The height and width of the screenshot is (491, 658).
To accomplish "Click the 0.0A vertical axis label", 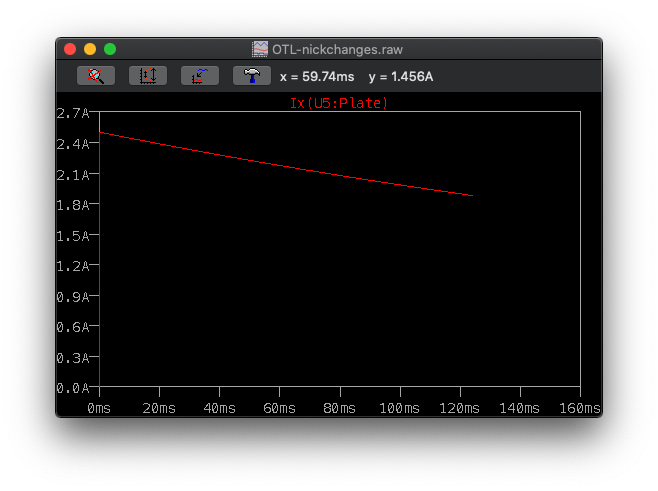I will pyautogui.click(x=73, y=388).
